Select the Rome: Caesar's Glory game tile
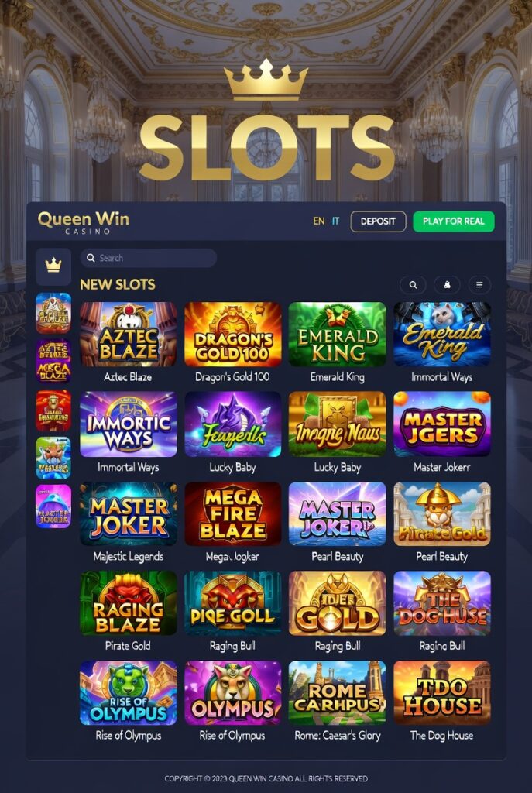The height and width of the screenshot is (793, 532). click(x=337, y=692)
